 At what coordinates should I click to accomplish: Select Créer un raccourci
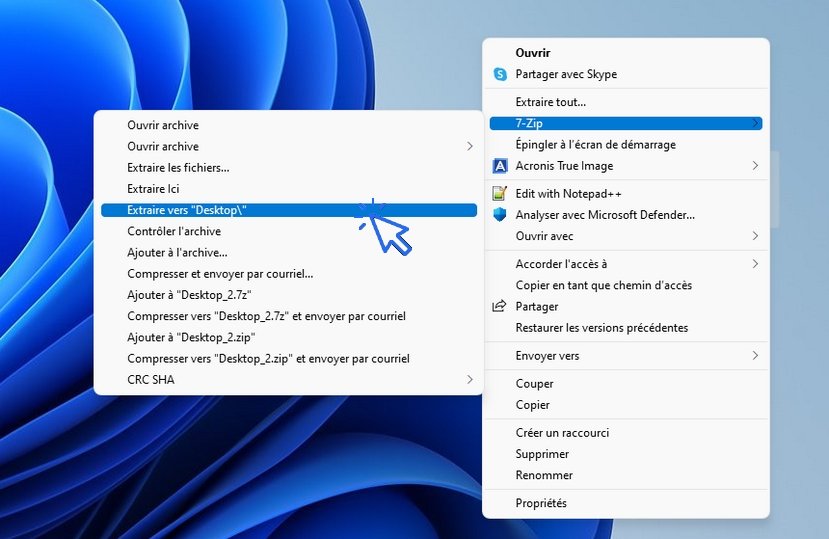[x=625, y=433]
